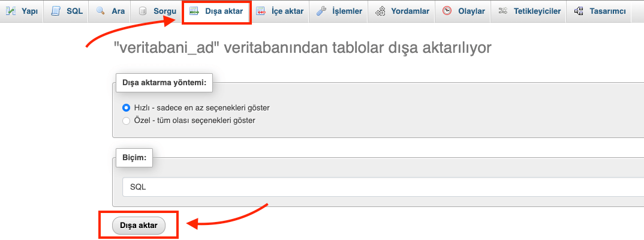This screenshot has width=644, height=240.
Task: Click the Sorgu database icon
Action: pos(143,11)
